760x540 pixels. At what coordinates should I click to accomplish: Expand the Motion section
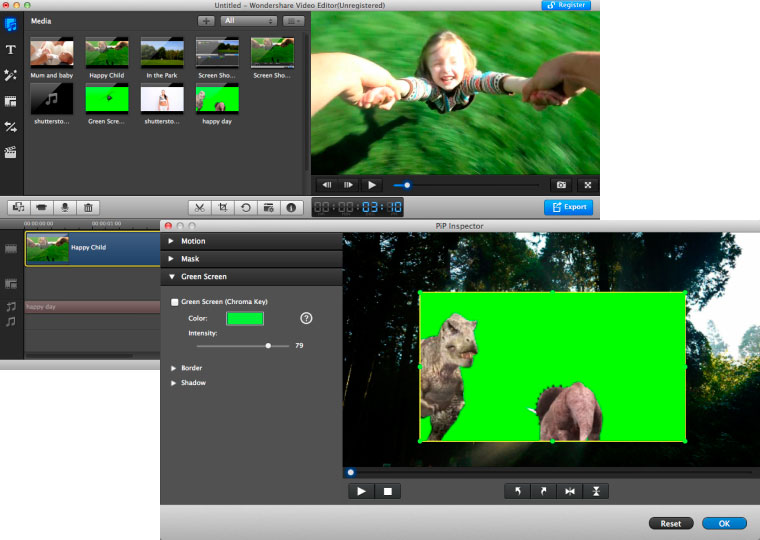[193, 241]
